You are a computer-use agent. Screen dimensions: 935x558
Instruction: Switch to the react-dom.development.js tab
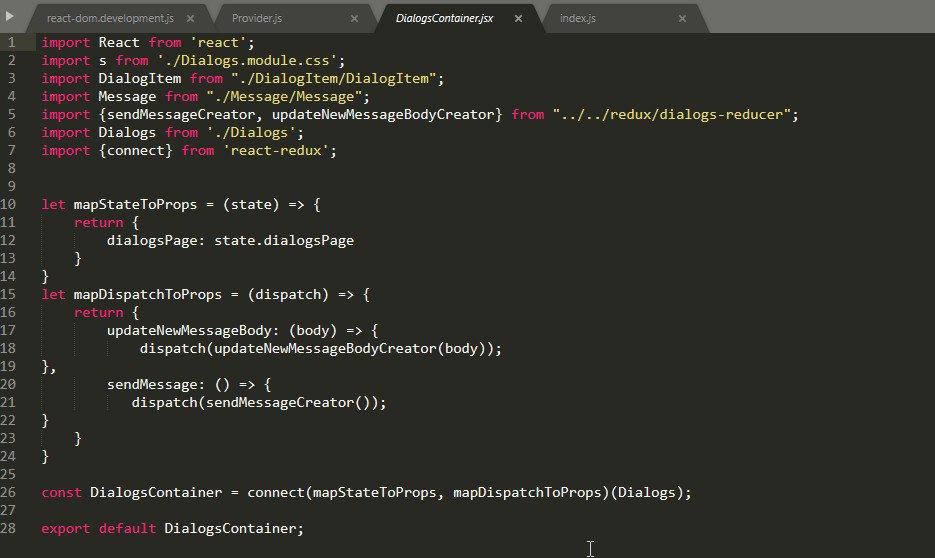[x=110, y=18]
